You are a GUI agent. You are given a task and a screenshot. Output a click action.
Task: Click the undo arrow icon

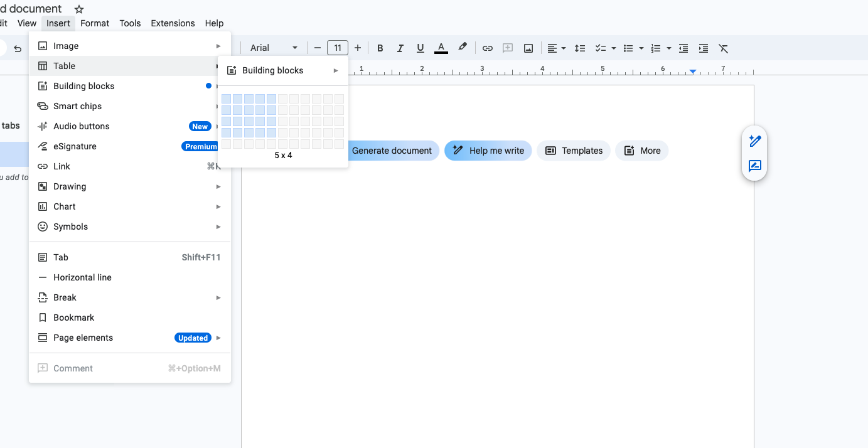click(18, 48)
